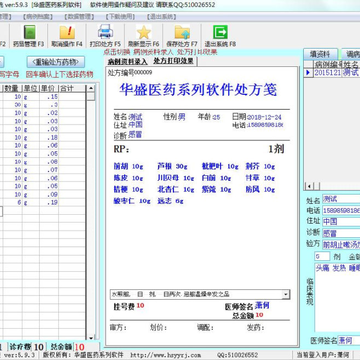
Task: Click the 病例编号 column header
Action: [328, 64]
